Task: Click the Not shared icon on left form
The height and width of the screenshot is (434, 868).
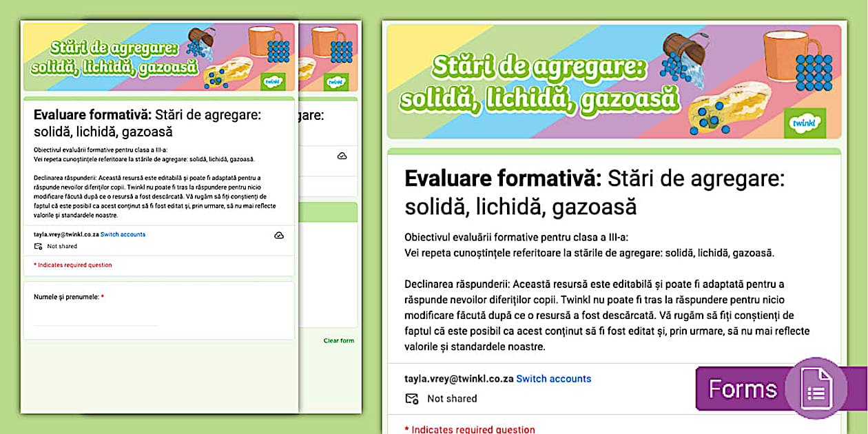Action: [38, 246]
